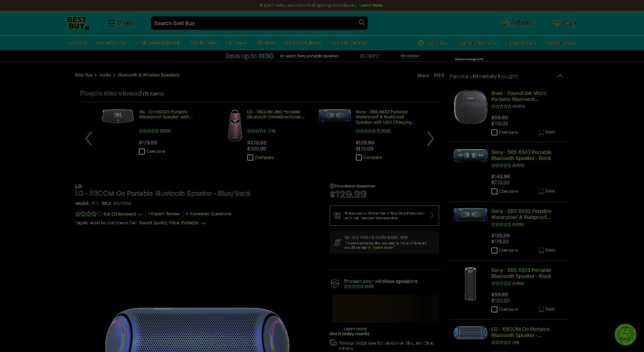The width and height of the screenshot is (644, 352).
Task: Expand the Saved Items dropdown
Action: coord(561,43)
